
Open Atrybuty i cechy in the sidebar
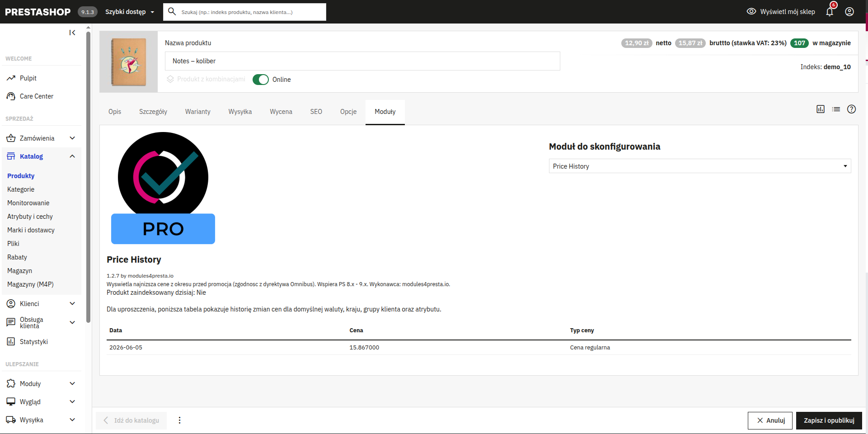(x=30, y=217)
